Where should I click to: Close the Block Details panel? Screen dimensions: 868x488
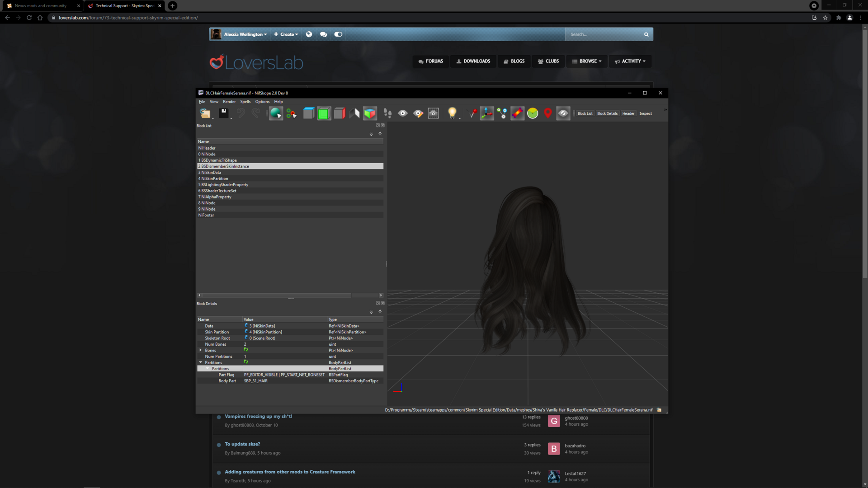pyautogui.click(x=382, y=304)
